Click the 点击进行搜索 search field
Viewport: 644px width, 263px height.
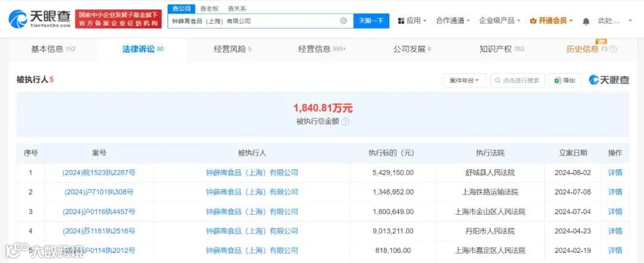coord(518,81)
